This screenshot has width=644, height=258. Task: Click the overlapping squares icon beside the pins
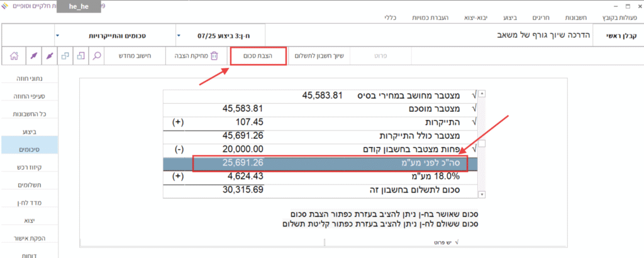(x=65, y=56)
